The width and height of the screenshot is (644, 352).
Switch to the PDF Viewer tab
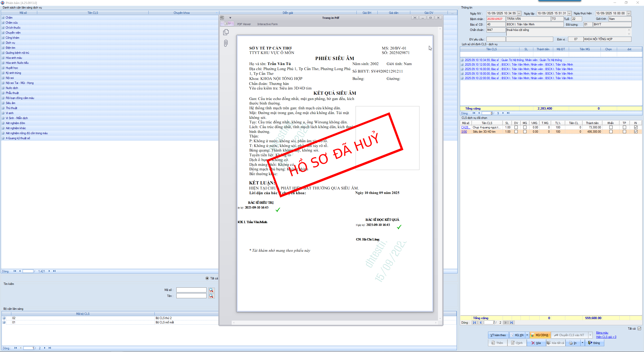(244, 24)
